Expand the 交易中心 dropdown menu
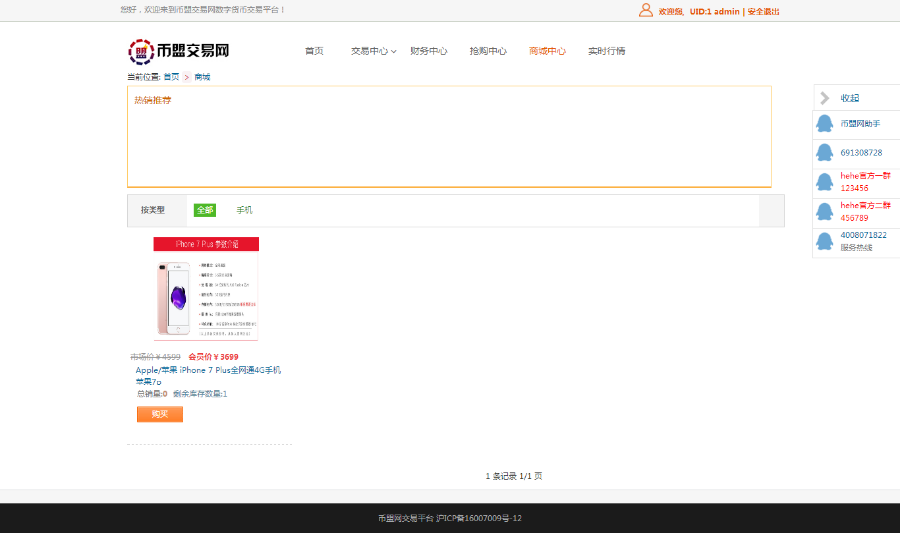This screenshot has height=533, width=900. click(x=373, y=51)
